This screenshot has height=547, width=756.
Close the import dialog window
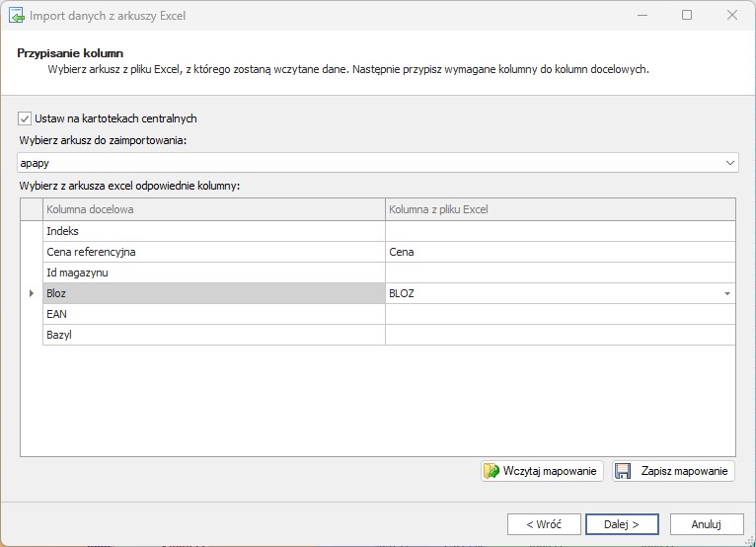coord(731,16)
